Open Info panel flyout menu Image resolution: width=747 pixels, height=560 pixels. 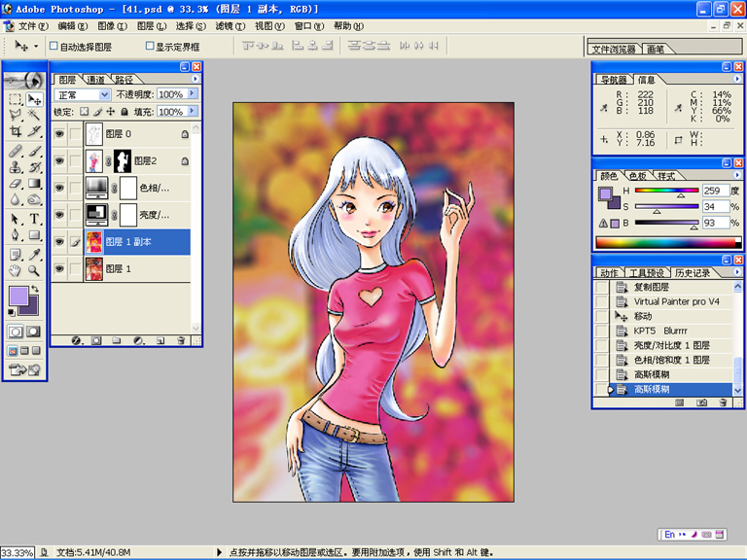pyautogui.click(x=736, y=79)
